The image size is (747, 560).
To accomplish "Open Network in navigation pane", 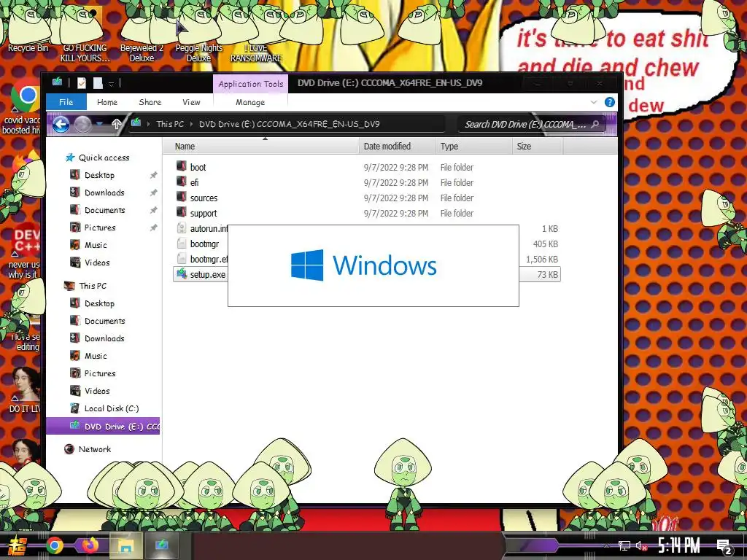I will point(94,449).
